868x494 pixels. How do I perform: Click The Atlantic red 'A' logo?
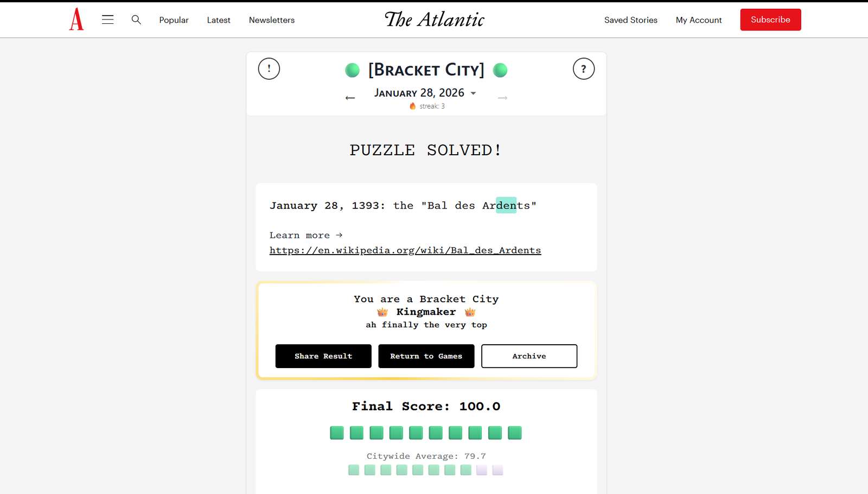[76, 20]
